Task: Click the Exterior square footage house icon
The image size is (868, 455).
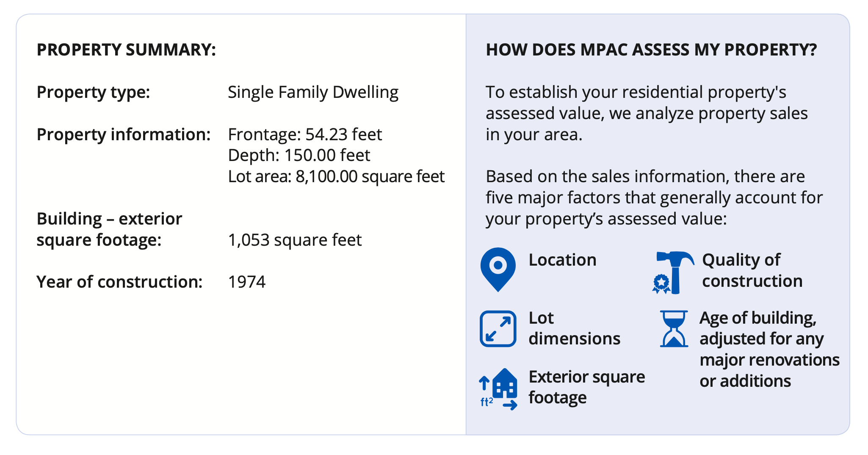Action: click(x=500, y=389)
